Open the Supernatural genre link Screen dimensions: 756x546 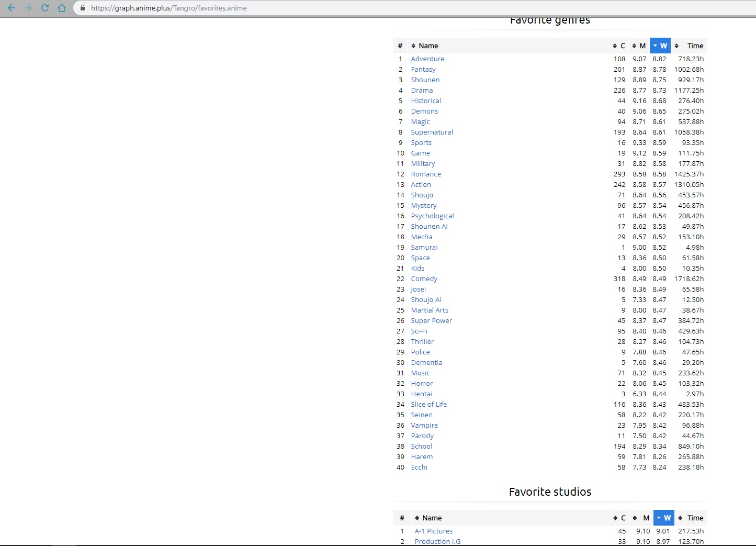pyautogui.click(x=432, y=132)
